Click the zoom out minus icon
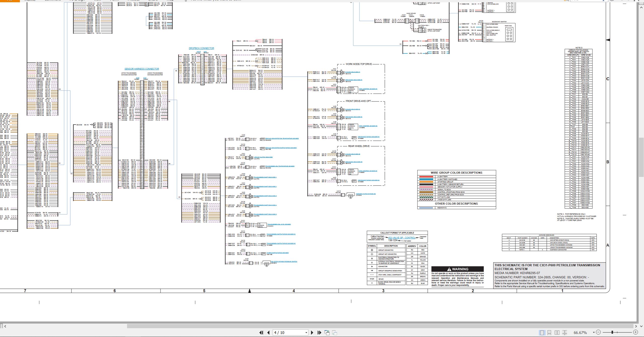Screen dimensions: 644x337 coord(598,332)
